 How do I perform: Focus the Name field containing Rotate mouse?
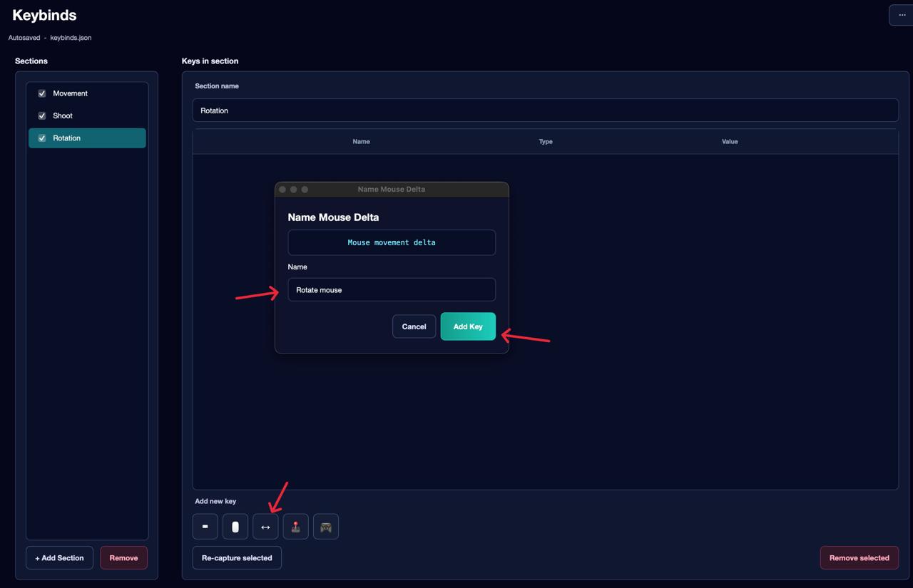pyautogui.click(x=392, y=289)
